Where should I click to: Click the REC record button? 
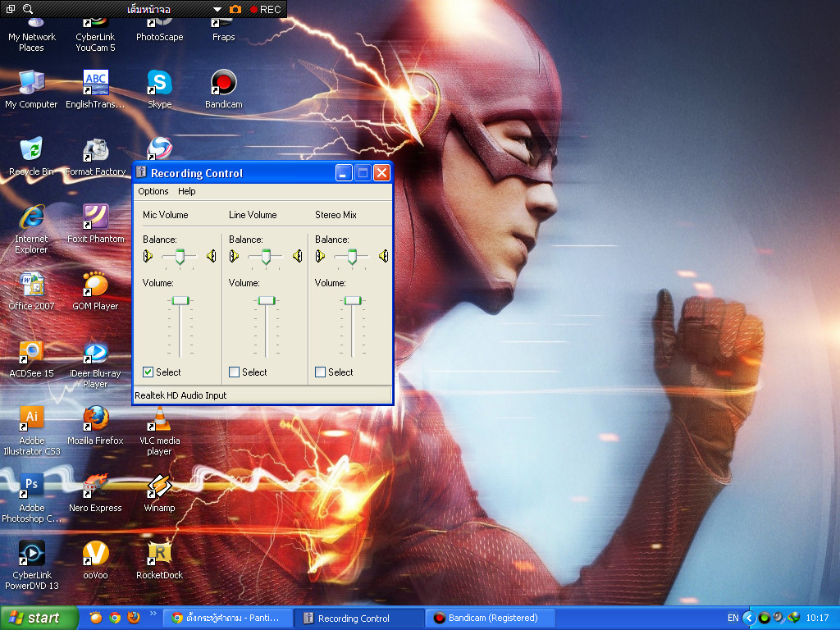point(265,9)
